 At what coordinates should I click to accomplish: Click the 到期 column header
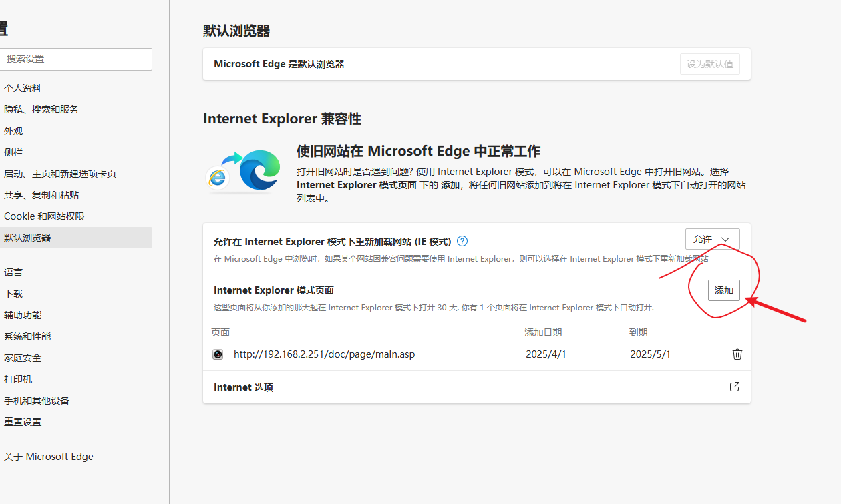638,332
